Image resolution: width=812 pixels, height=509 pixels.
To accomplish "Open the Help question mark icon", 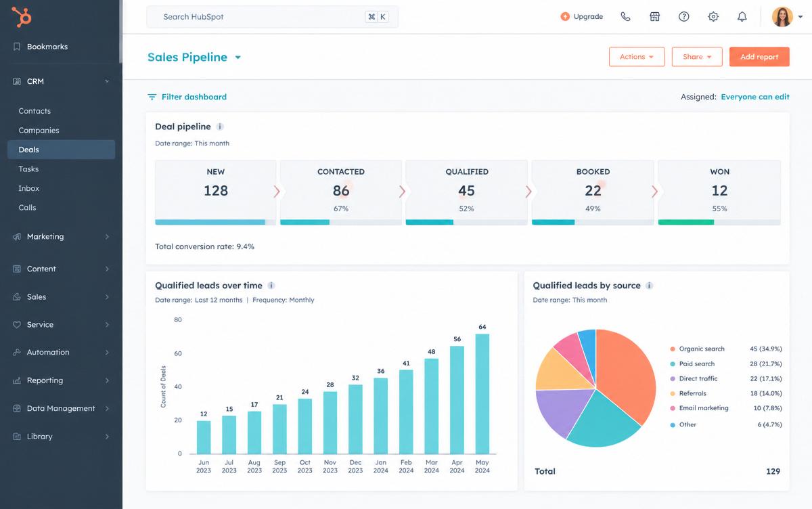I will coord(683,17).
